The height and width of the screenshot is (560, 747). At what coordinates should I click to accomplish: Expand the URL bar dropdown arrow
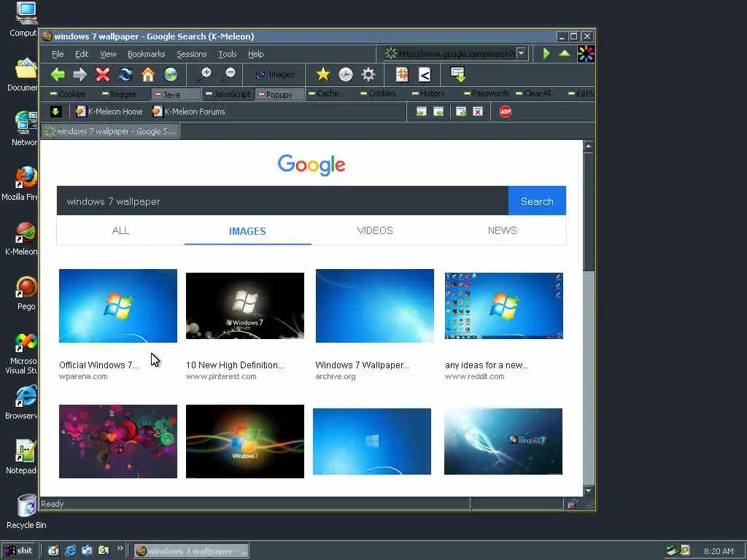521,53
